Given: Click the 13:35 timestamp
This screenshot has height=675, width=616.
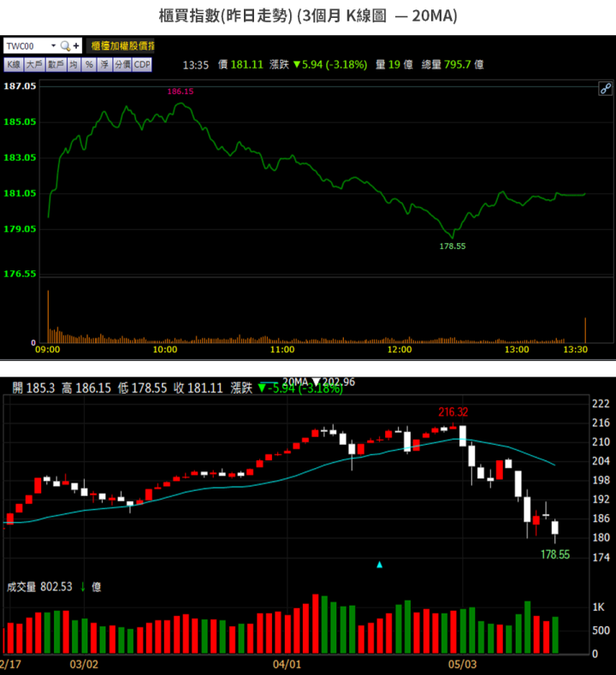Looking at the screenshot, I should point(195,65).
